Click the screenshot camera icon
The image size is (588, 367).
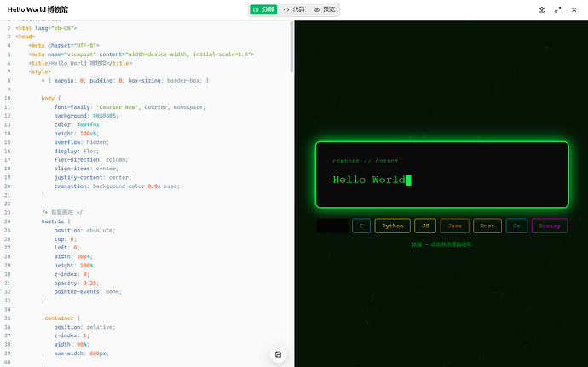[541, 9]
